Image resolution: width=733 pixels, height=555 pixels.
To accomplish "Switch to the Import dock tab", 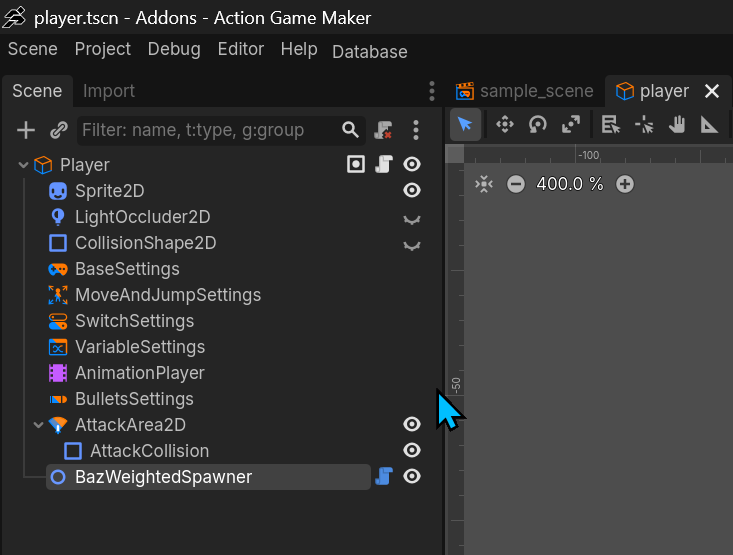I will click(109, 91).
